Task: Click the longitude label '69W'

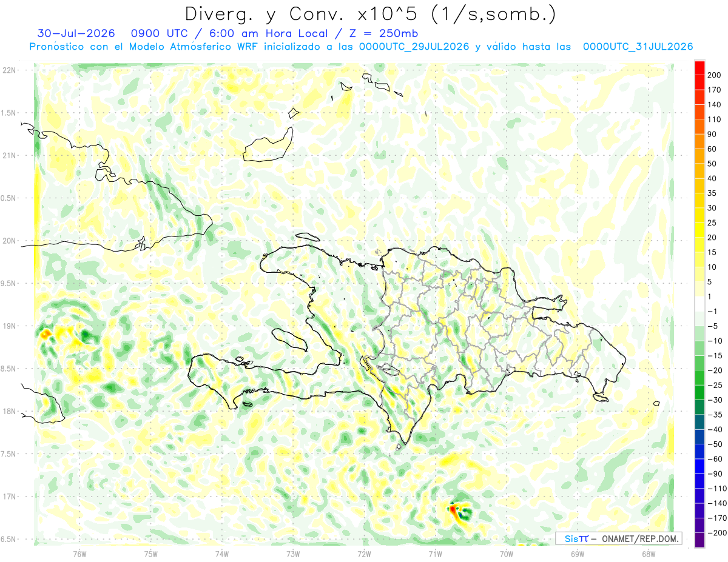Action: 577,554
